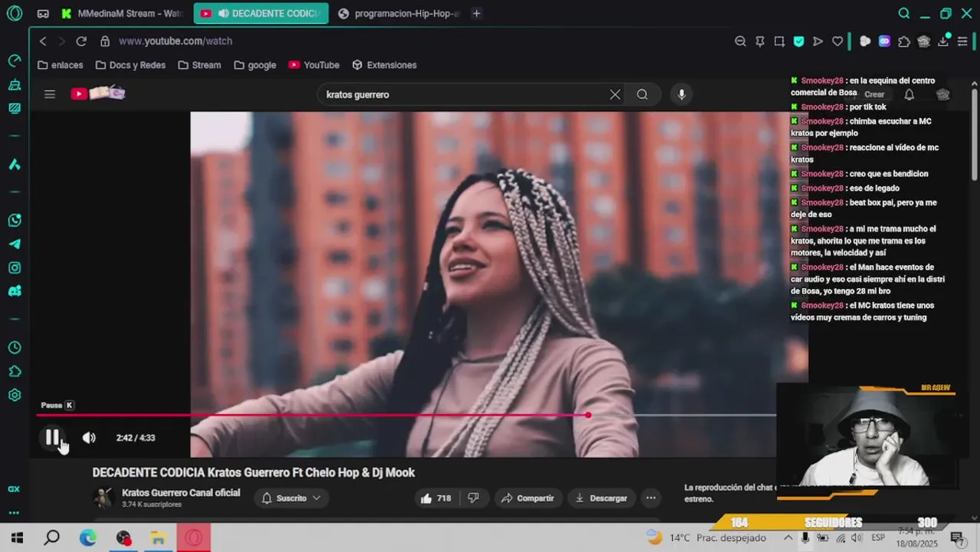Open the Stream bookmarks folder
The image size is (980, 552).
199,65
